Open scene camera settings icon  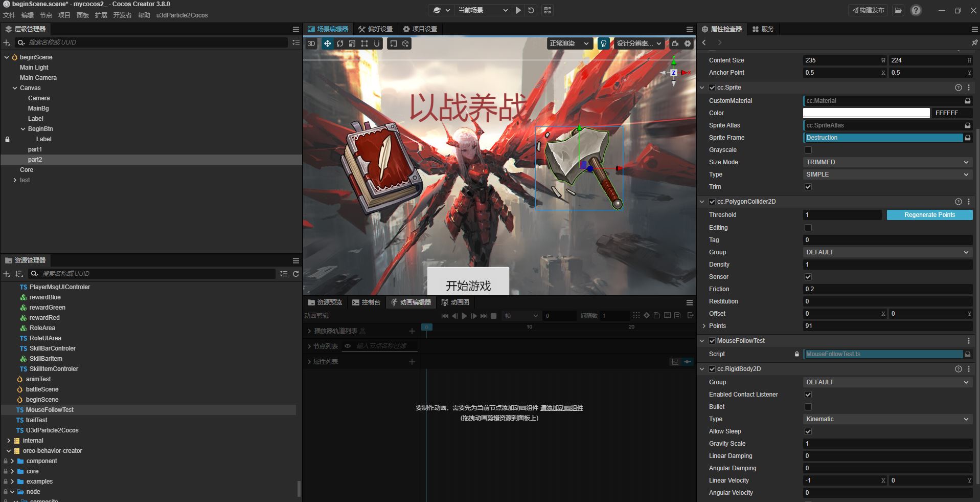point(675,43)
